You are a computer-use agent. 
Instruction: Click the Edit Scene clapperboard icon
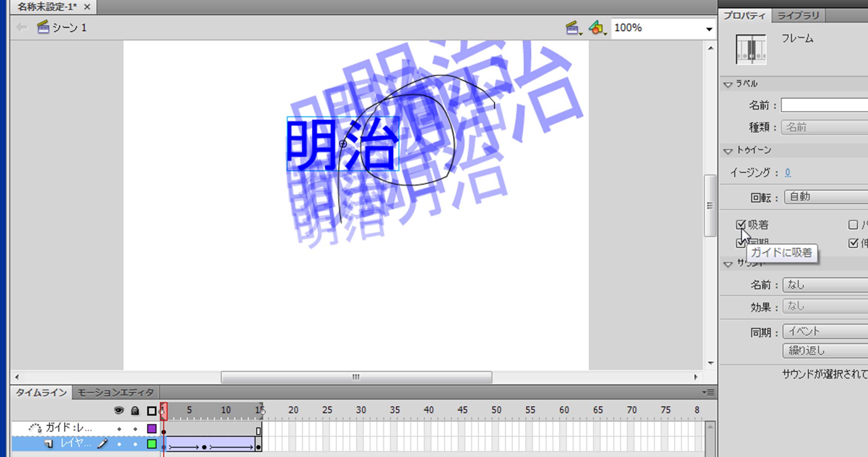click(x=573, y=28)
